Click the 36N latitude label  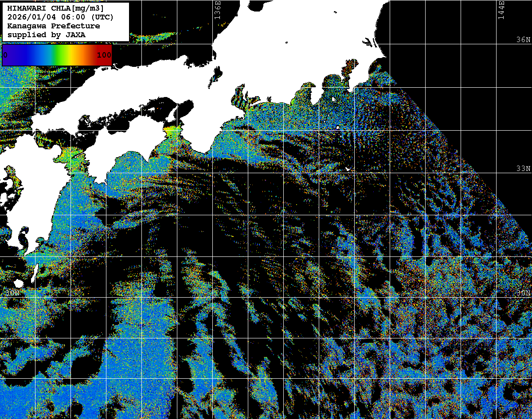tap(523, 40)
